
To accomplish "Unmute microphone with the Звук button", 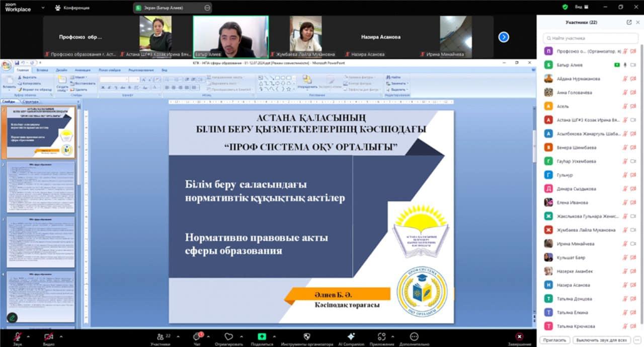I will click(x=18, y=337).
